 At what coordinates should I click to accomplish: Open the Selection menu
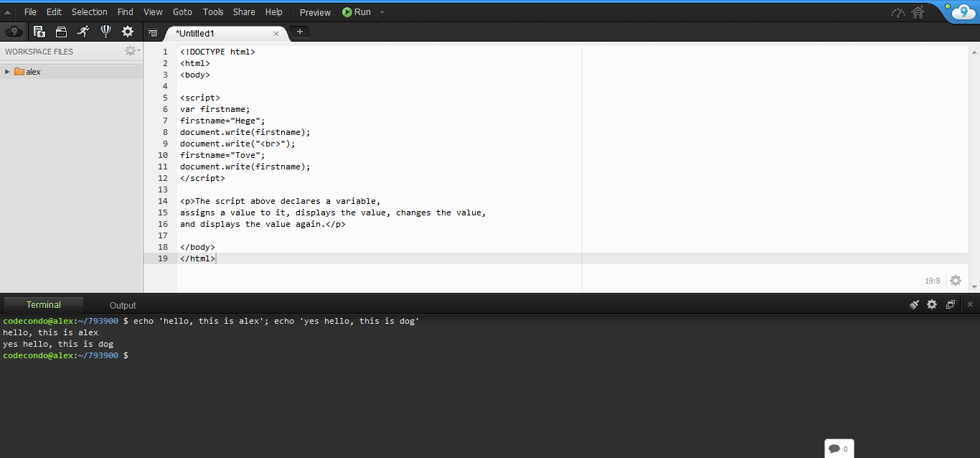coord(90,12)
